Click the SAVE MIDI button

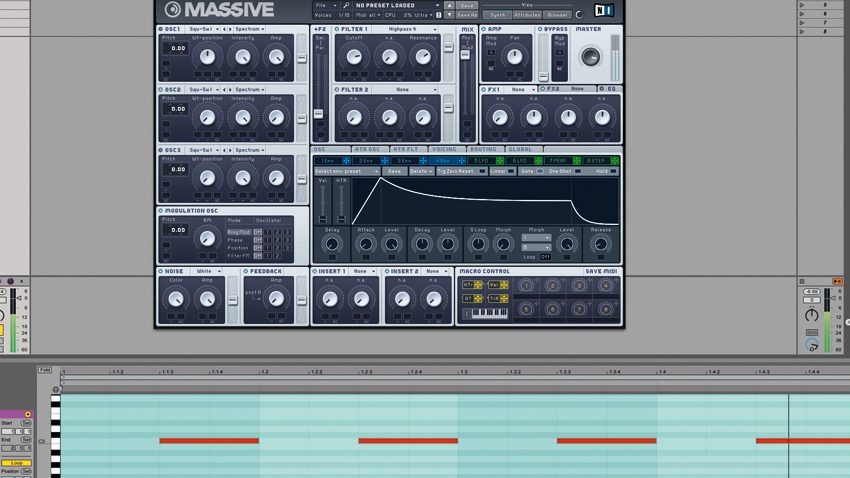(x=601, y=272)
